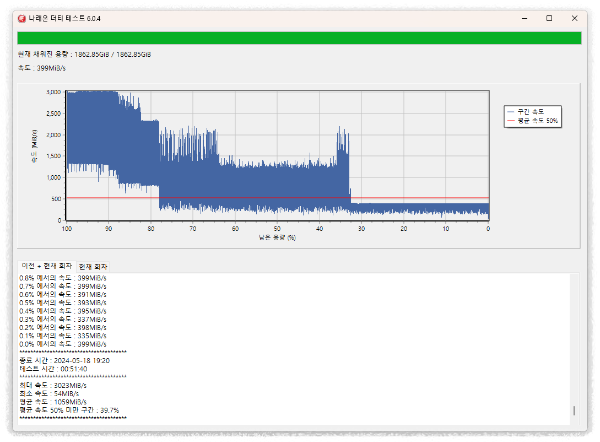
Task: Click the '테스트 시간 : 00:51:40' line
Action: click(53, 369)
